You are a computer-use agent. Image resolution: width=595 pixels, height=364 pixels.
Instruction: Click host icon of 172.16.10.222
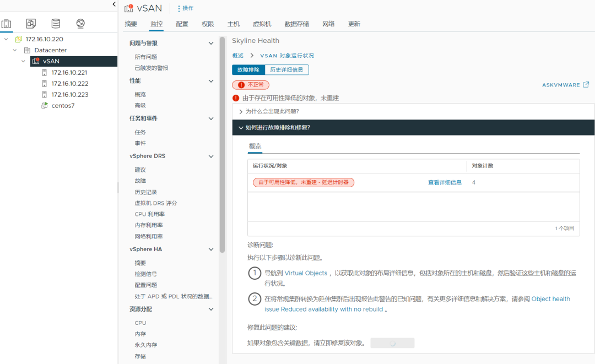[45, 83]
